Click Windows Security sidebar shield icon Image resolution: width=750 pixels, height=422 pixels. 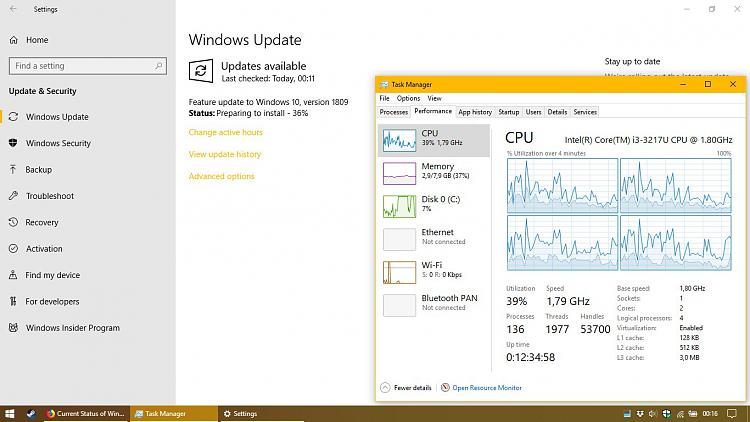click(x=13, y=143)
